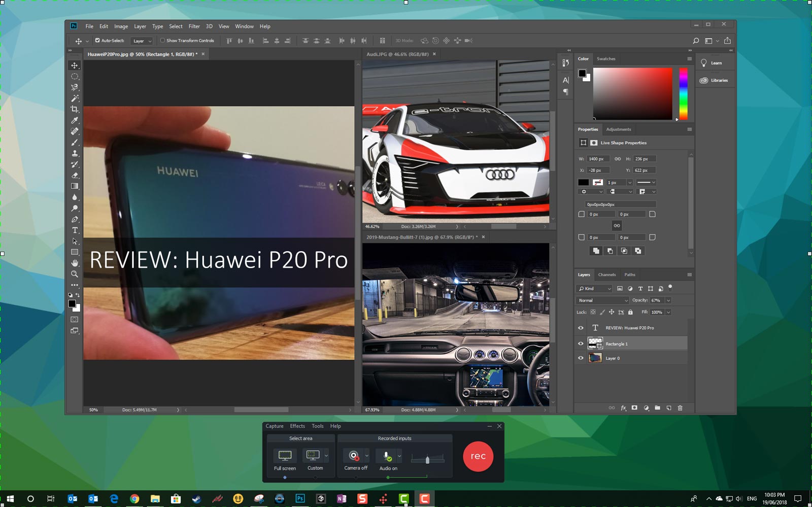The image size is (812, 507).
Task: Open the Libraries panel
Action: click(716, 80)
